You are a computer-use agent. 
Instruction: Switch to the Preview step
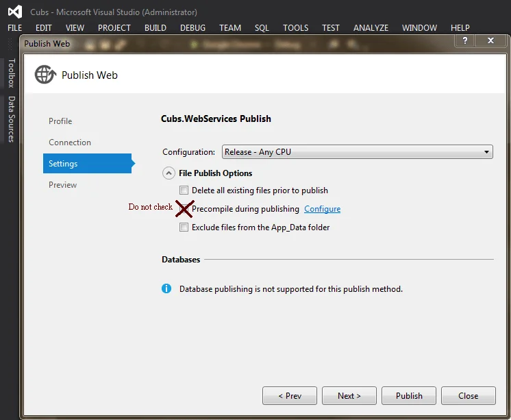63,185
